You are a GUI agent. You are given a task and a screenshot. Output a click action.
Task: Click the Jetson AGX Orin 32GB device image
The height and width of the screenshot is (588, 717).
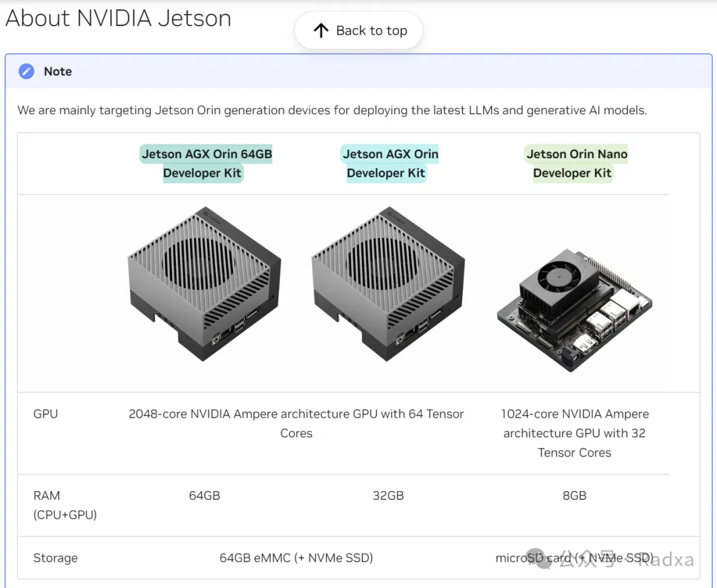[388, 284]
